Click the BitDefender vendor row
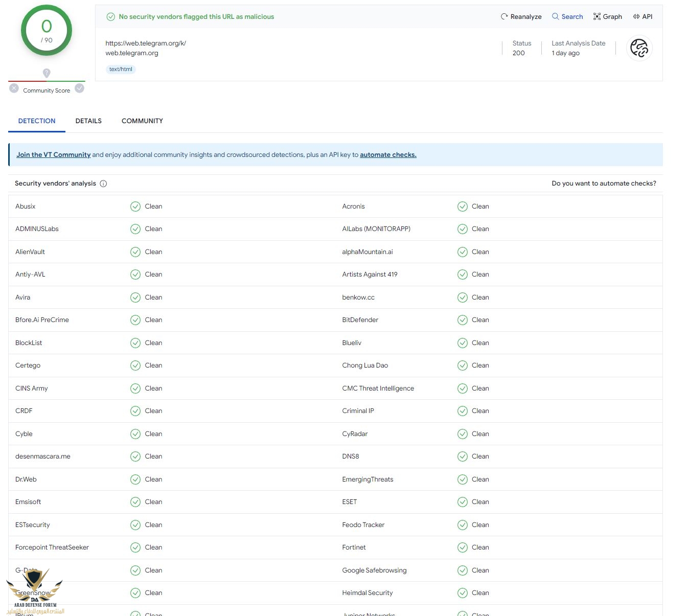Image resolution: width=688 pixels, height=616 pixels. [360, 320]
